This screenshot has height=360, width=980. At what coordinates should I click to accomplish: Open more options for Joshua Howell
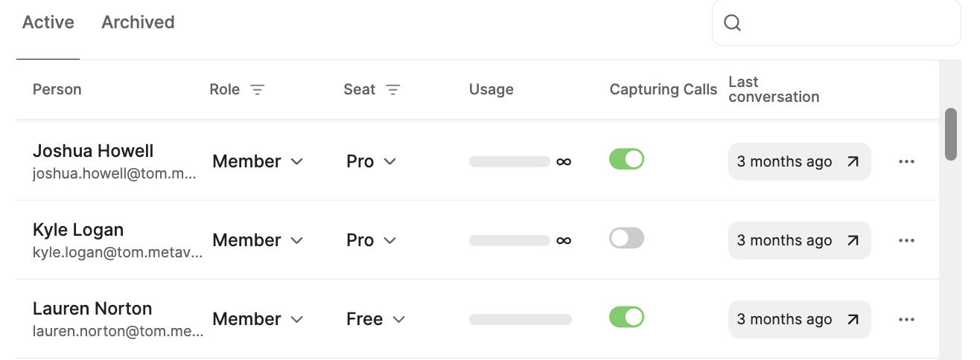pos(906,161)
